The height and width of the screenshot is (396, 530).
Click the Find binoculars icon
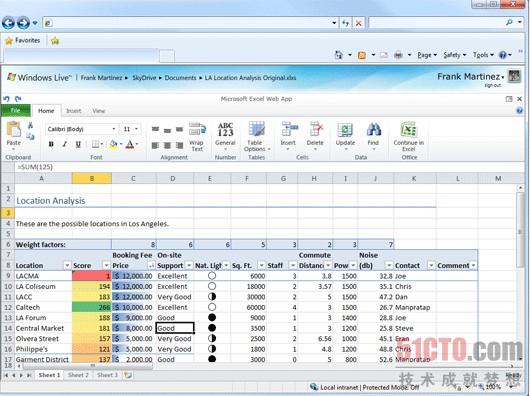click(374, 129)
